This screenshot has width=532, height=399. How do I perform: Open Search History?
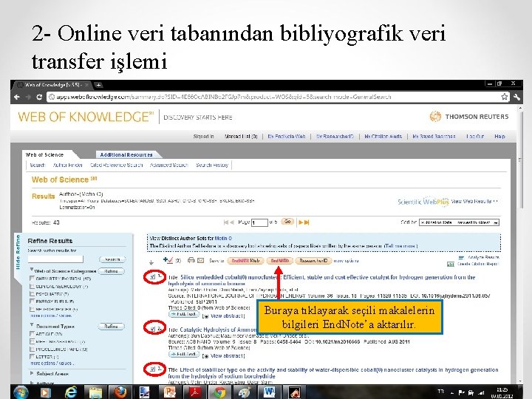coord(212,166)
